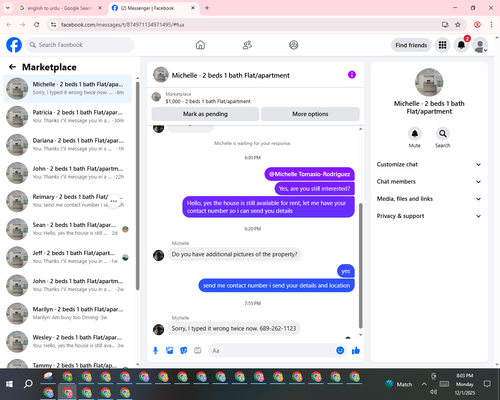Image resolution: width=500 pixels, height=400 pixels.
Task: Search in conversation magnifier icon
Action: click(443, 134)
